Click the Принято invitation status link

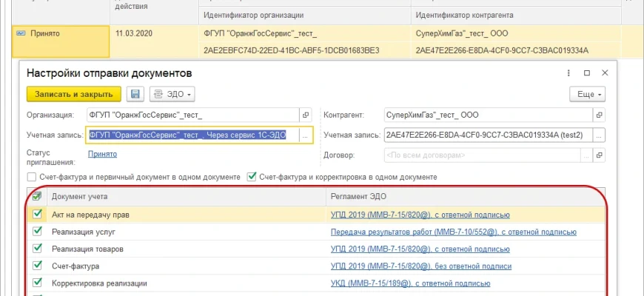(x=102, y=153)
